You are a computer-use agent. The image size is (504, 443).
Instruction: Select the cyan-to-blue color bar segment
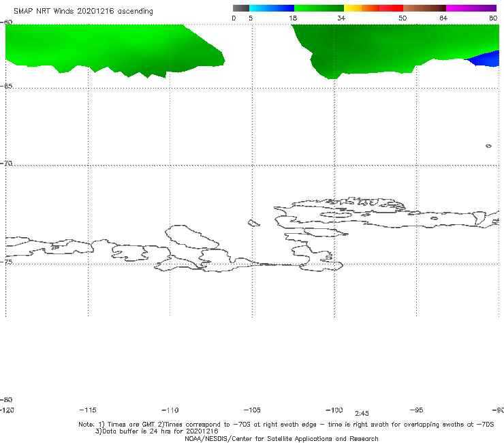click(272, 8)
